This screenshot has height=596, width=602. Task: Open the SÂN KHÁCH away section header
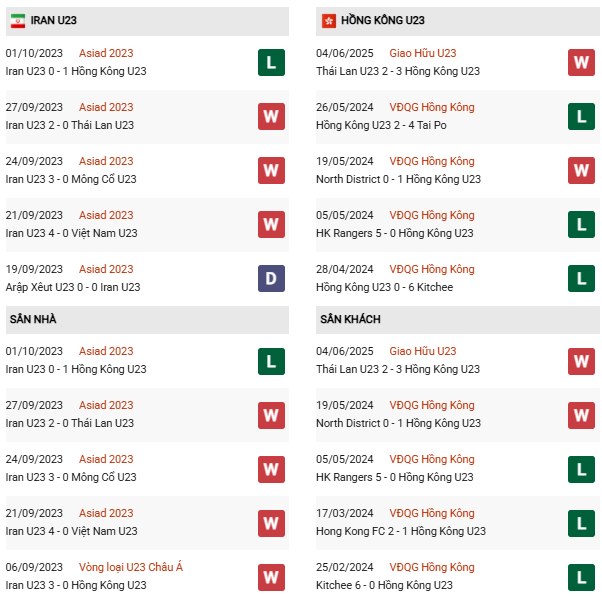(350, 319)
